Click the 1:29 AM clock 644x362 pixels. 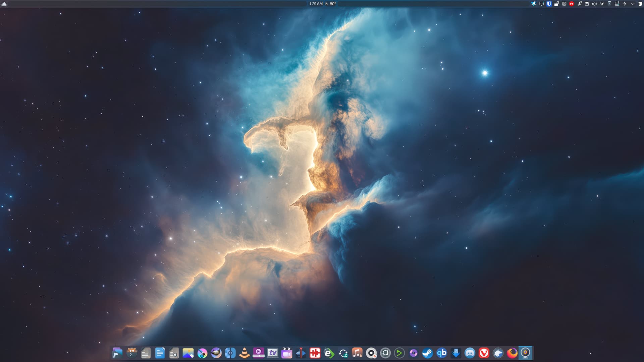pyautogui.click(x=316, y=4)
